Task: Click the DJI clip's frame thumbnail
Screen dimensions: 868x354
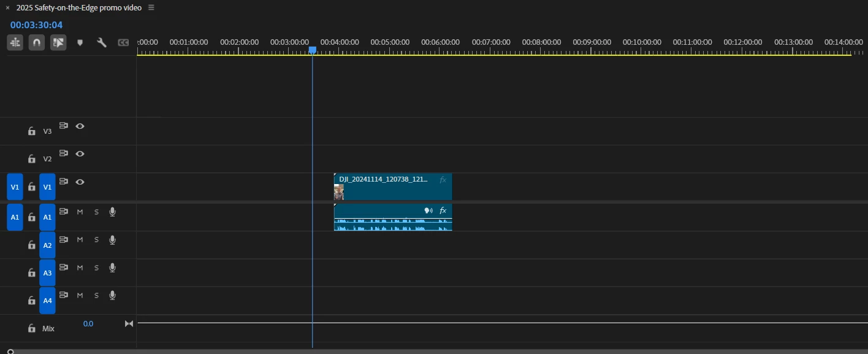Action: pyautogui.click(x=339, y=192)
